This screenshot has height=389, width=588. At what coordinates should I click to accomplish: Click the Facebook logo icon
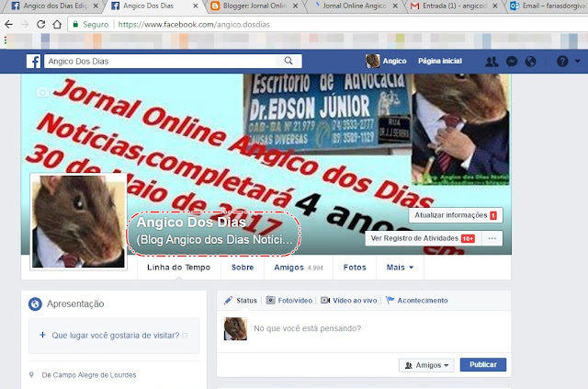33,62
